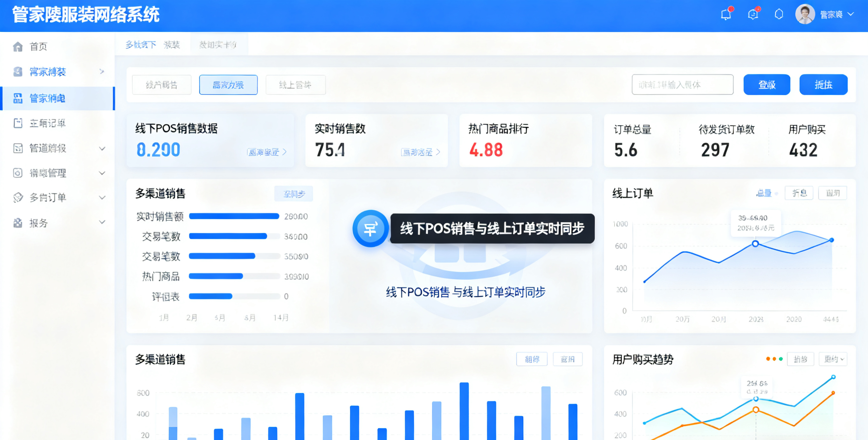Switch to the second page tab
Viewport: 868px width, 440px height.
[x=218, y=45]
